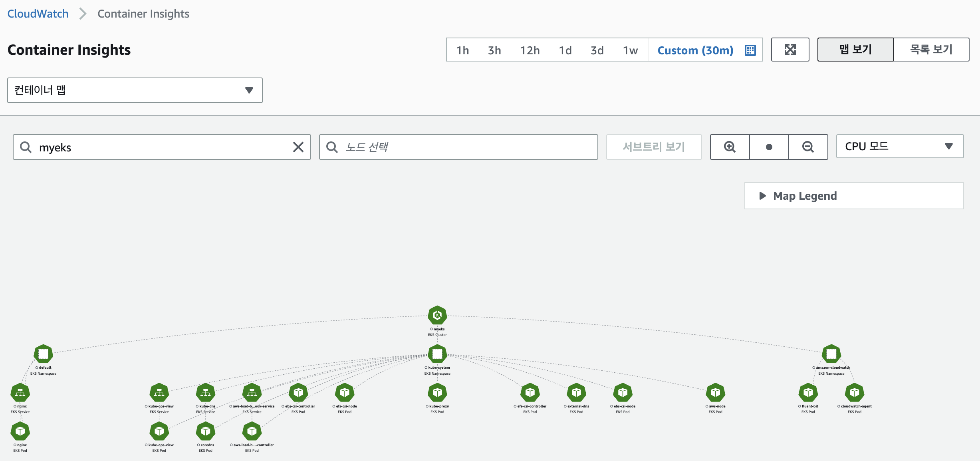This screenshot has width=980, height=461.
Task: Switch to 맵 보기 map view
Action: point(855,50)
